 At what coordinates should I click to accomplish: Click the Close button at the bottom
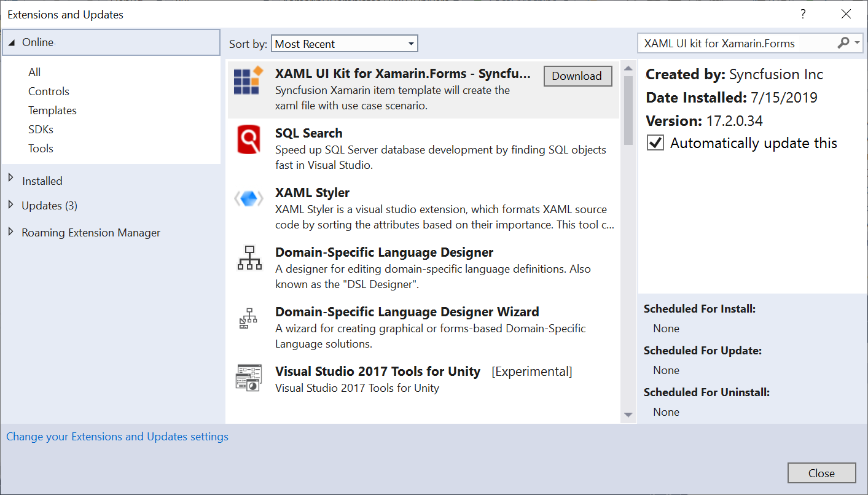[x=821, y=473]
